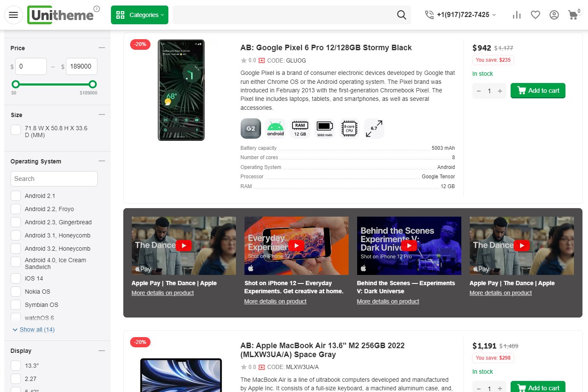The image size is (588, 392).
Task: Open More details on Dark Universe video product
Action: pos(388,301)
